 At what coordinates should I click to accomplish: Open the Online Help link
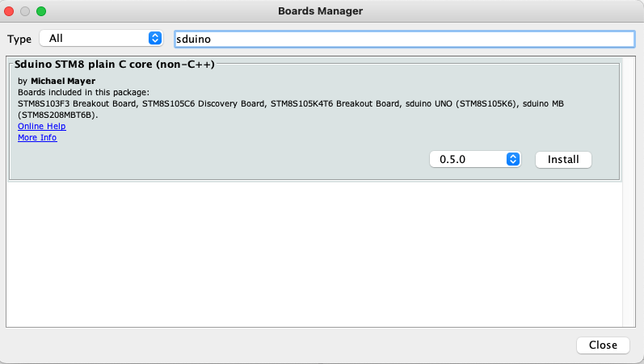[42, 126]
